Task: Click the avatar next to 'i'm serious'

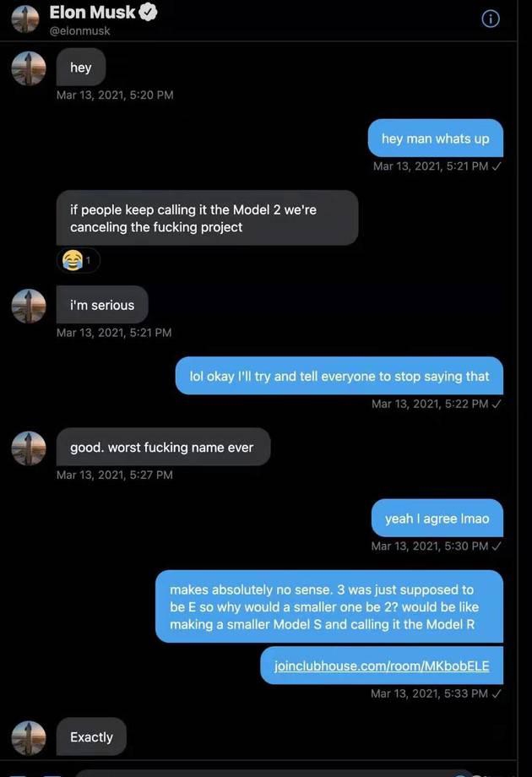Action: pos(29,306)
